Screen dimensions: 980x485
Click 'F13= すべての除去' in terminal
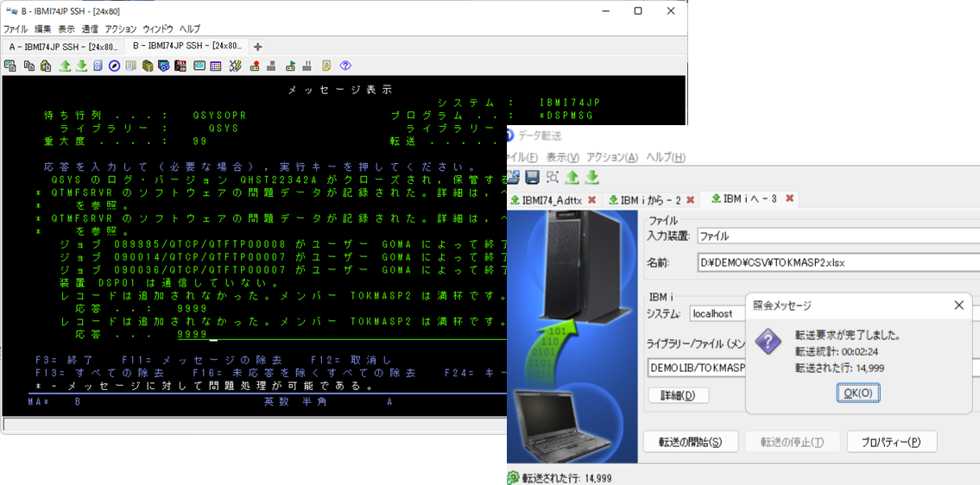point(99,373)
